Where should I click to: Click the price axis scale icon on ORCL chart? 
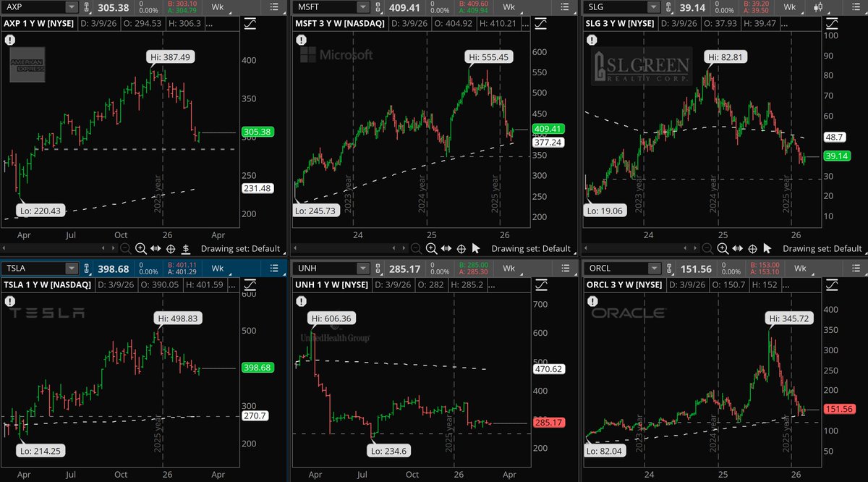click(832, 285)
